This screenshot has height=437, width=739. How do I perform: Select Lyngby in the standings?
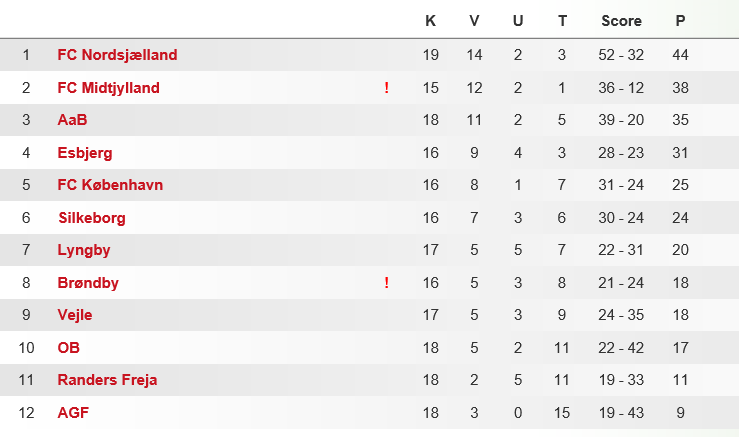(x=84, y=250)
